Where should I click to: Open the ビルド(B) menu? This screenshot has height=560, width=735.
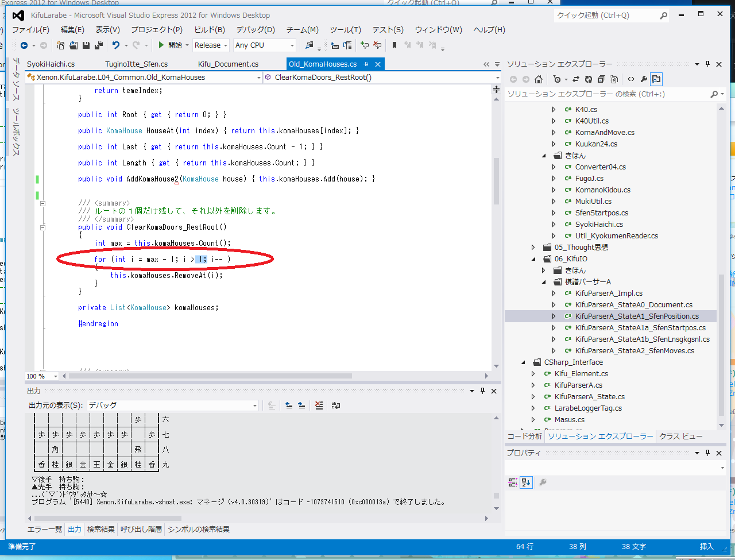[209, 30]
